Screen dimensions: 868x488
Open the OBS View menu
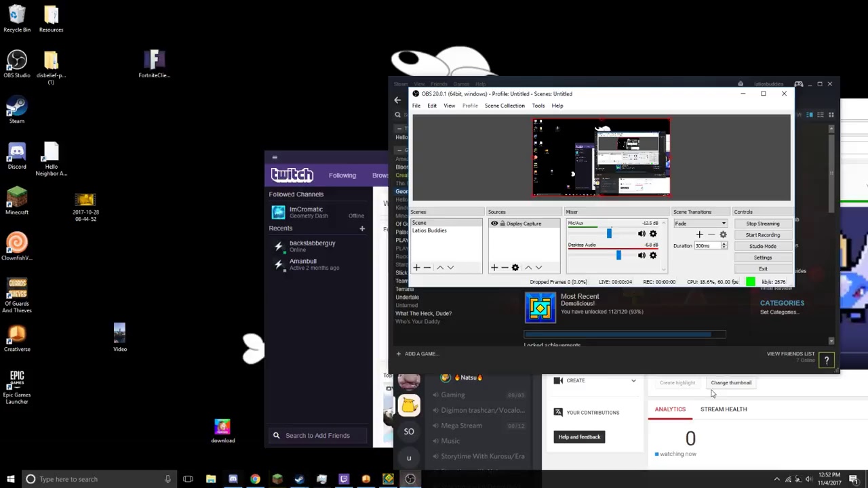(449, 106)
